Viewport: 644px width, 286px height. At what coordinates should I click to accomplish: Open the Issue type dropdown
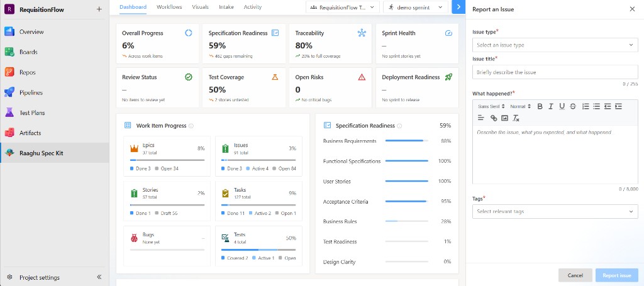pos(555,45)
